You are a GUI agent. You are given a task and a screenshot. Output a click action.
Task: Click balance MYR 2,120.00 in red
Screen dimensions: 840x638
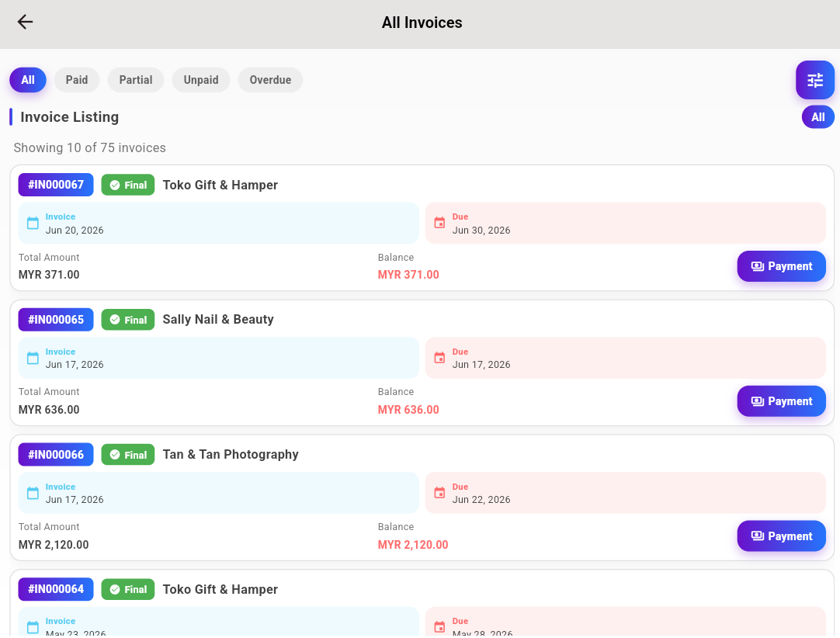[413, 545]
